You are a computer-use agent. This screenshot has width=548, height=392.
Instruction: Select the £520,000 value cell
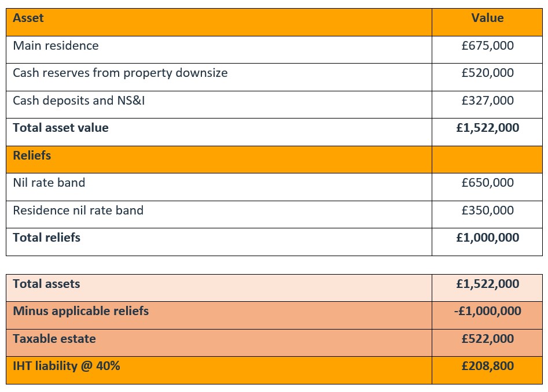click(x=487, y=73)
